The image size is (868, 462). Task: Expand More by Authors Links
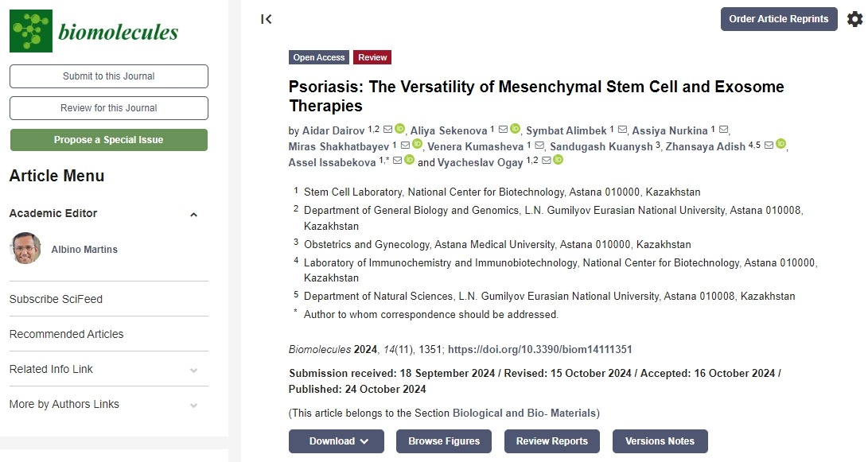[193, 405]
